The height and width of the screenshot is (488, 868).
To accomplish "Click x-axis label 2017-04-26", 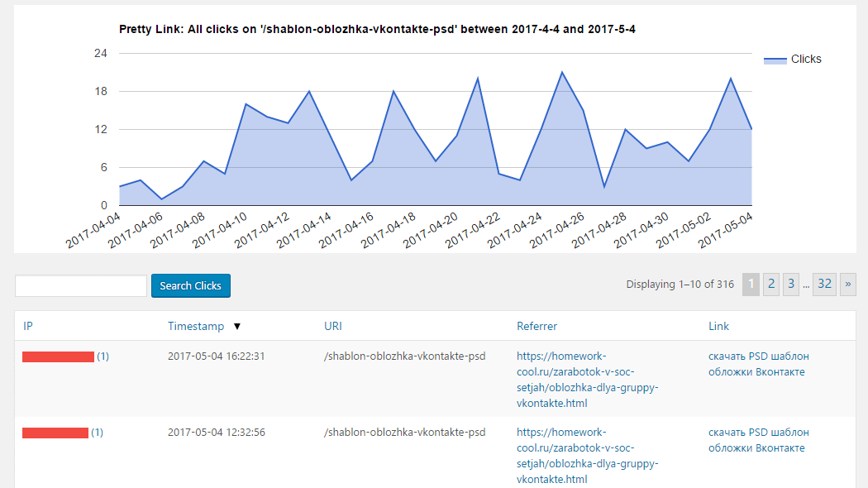I will [x=557, y=231].
